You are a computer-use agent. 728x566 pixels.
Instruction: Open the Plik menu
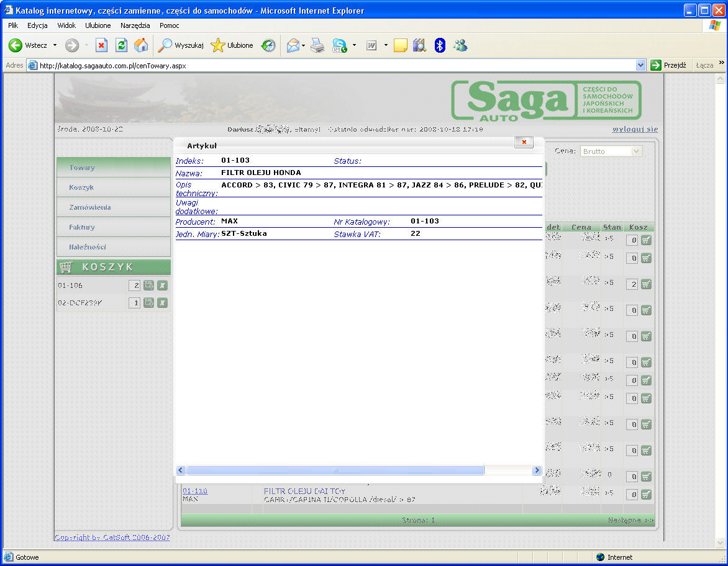tap(13, 25)
